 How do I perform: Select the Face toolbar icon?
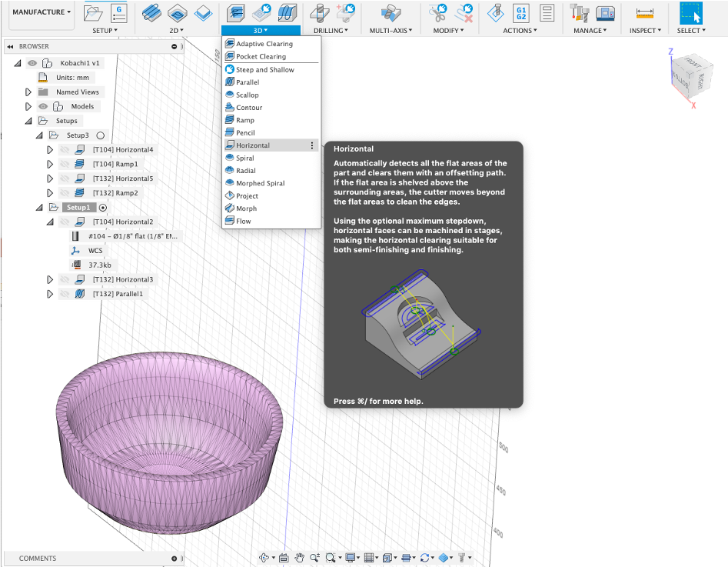click(x=204, y=13)
